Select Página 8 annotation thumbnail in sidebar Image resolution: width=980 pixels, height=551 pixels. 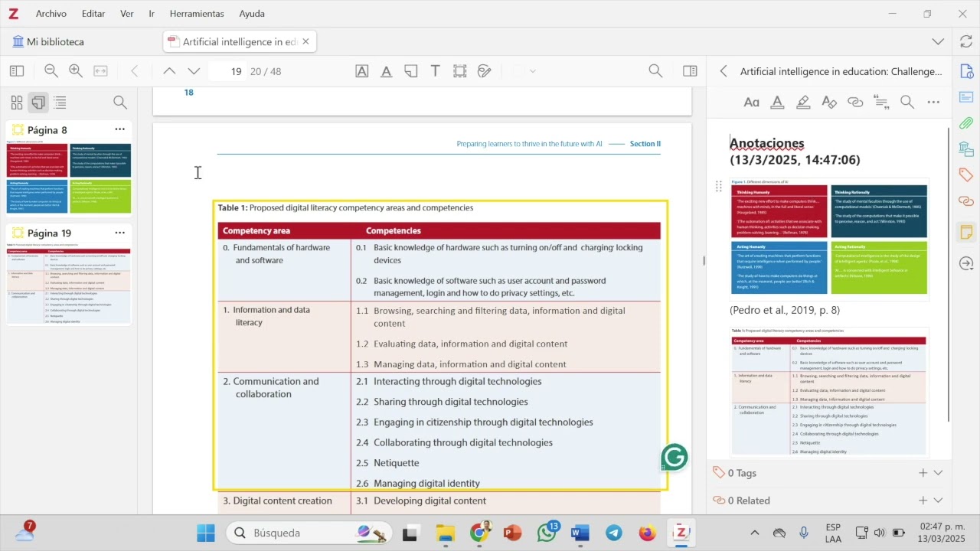click(x=69, y=178)
